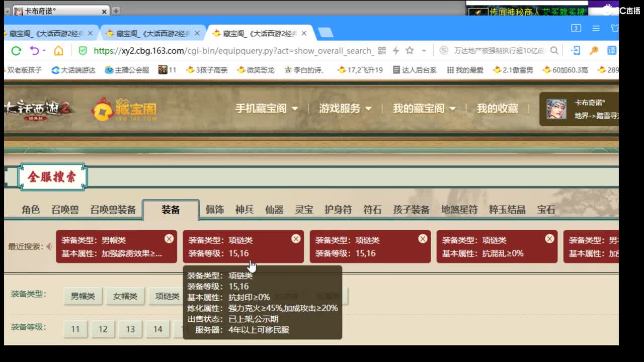The height and width of the screenshot is (362, 644).
Task: Select the 神兵 search tab
Action: pos(245,210)
